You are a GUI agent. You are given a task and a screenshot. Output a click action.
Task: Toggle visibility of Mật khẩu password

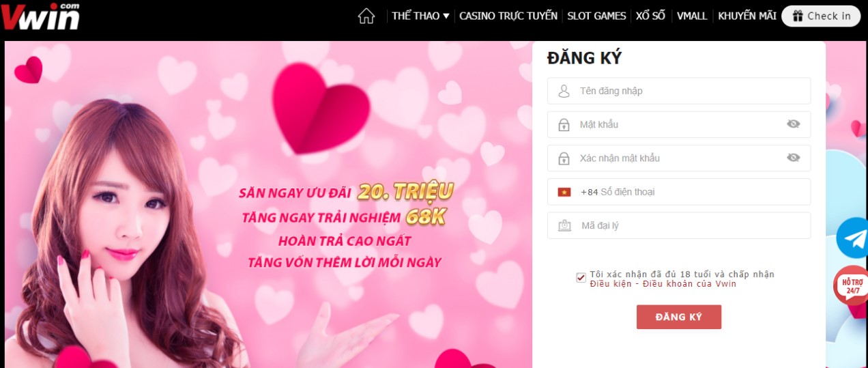coord(793,124)
